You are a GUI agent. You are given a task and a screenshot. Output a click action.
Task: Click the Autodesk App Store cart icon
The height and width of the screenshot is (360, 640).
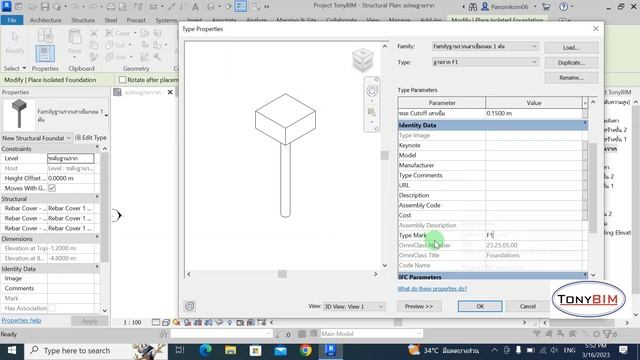click(x=546, y=7)
